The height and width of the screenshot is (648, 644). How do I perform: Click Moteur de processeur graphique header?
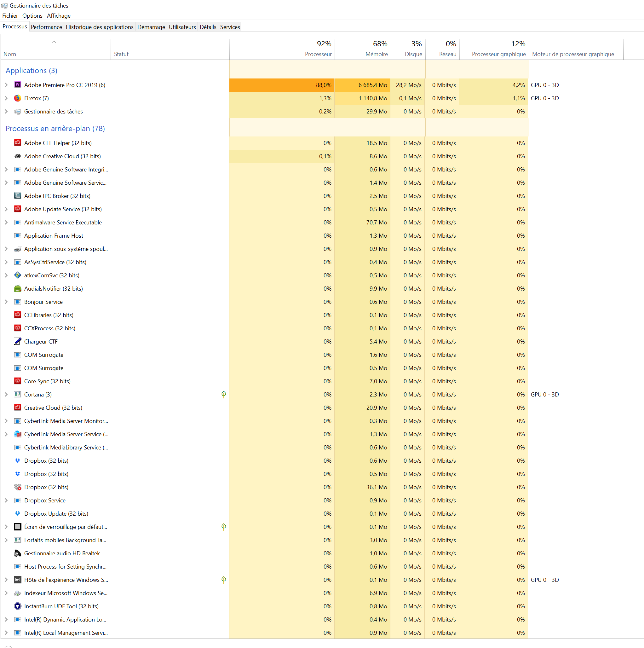click(576, 49)
